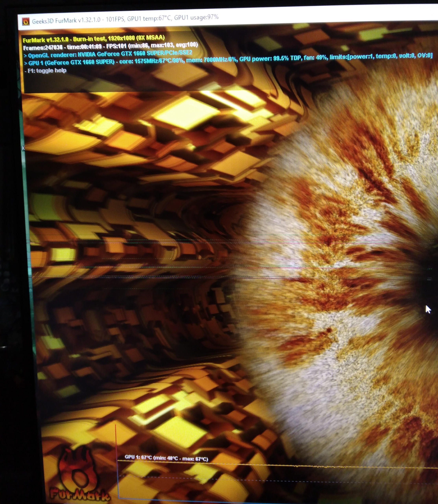Click the FurMark app icon in title bar
The image size is (438, 504).
26,22
